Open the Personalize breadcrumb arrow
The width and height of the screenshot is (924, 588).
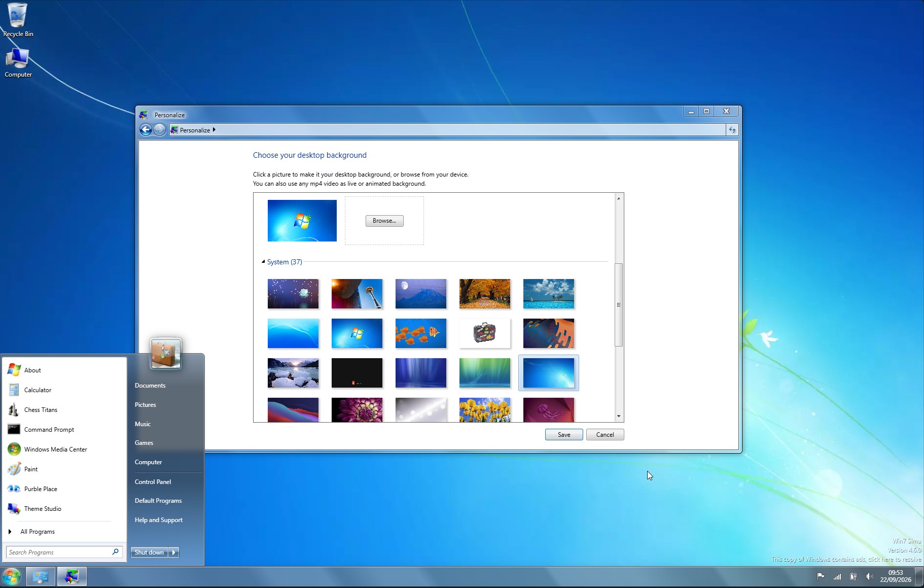[214, 130]
